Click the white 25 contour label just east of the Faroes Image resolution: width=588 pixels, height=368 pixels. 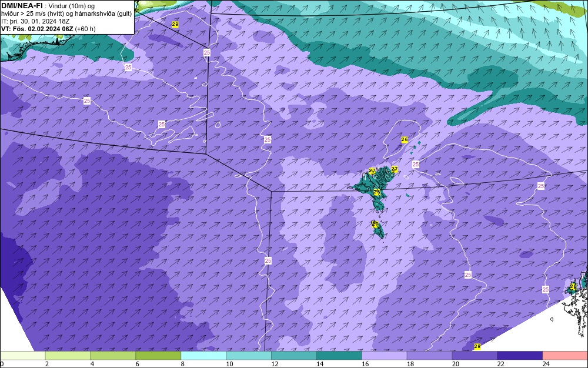416,165
